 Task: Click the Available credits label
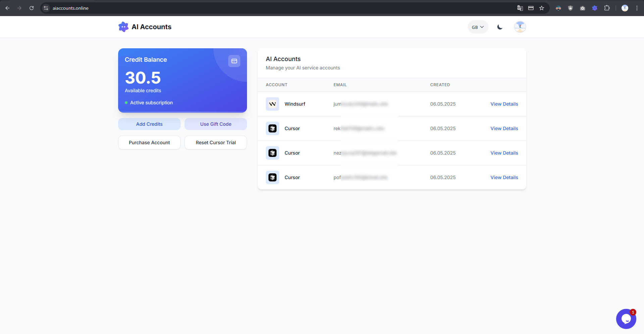[143, 91]
